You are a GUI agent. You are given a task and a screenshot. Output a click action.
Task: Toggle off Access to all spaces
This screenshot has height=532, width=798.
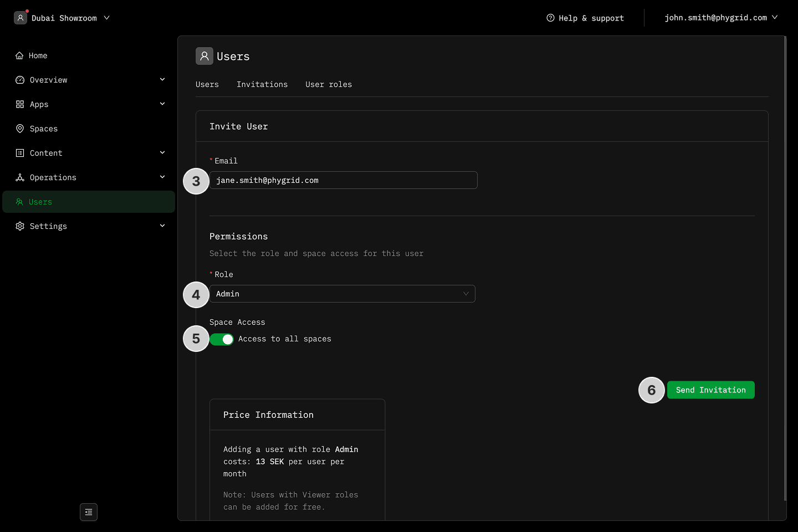tap(222, 339)
